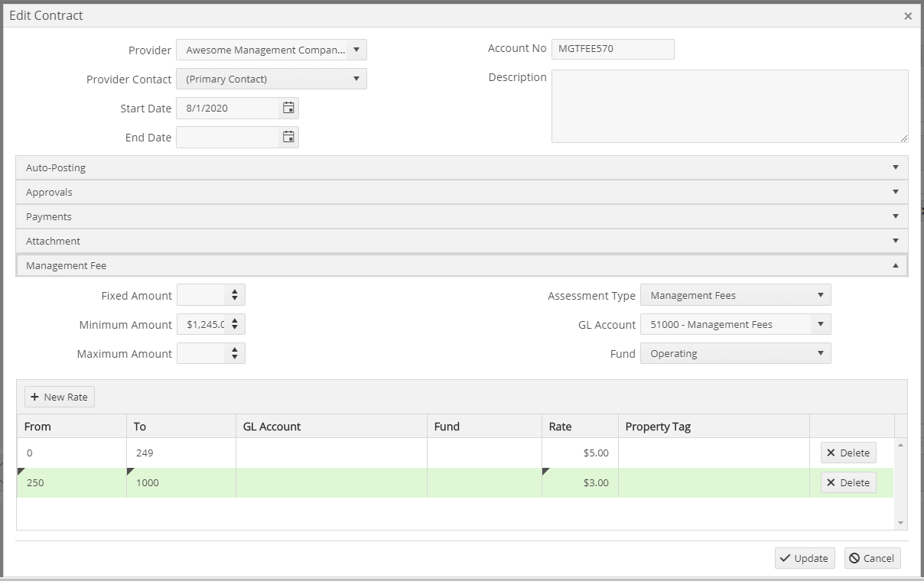Click the Property Tag column header
Screen dimensions: 924x581
(714, 427)
